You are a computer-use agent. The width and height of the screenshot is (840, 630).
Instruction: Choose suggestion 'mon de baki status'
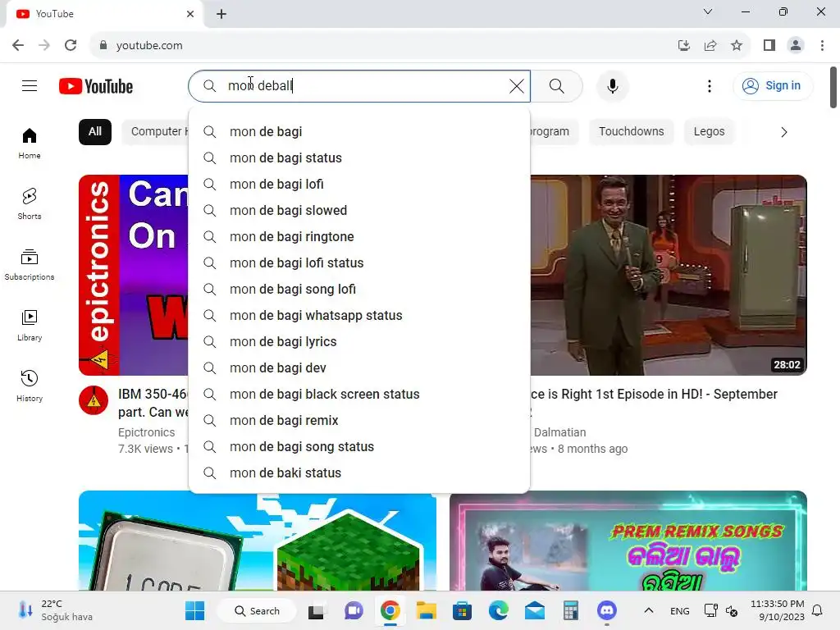pos(359,473)
